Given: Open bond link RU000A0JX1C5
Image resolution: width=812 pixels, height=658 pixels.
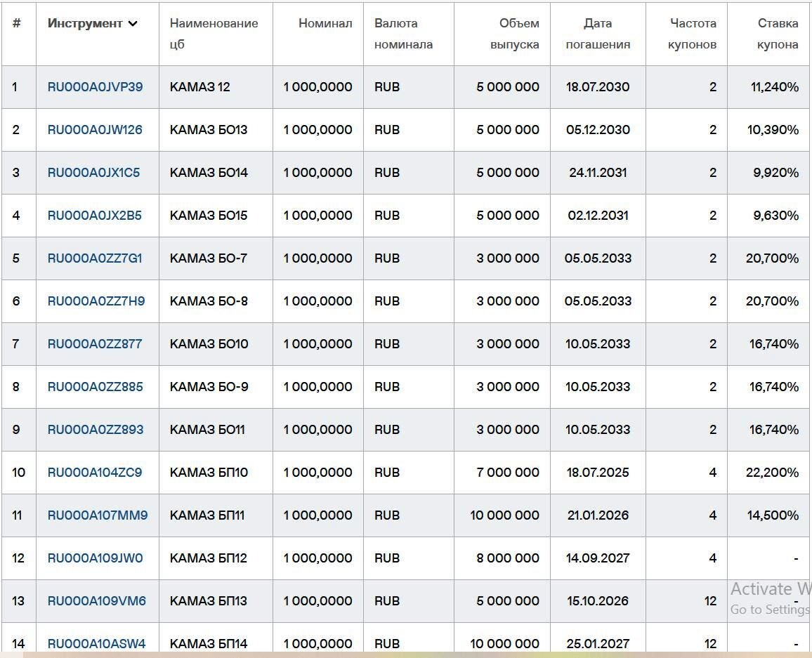Looking at the screenshot, I should click(93, 172).
